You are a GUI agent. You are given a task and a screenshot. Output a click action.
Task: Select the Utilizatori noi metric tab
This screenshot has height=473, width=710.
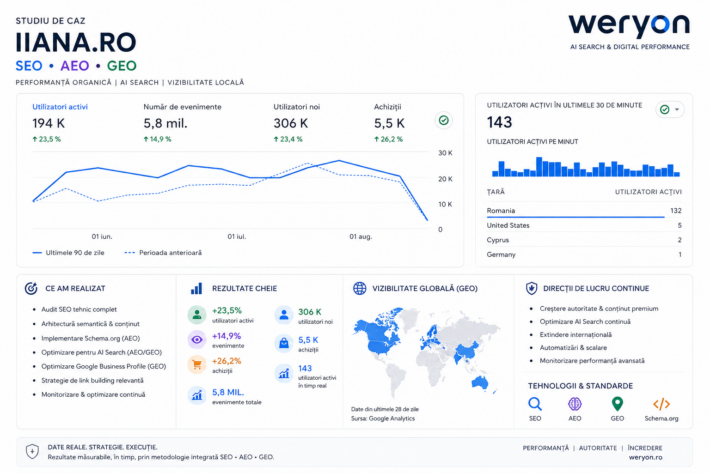pyautogui.click(x=296, y=123)
